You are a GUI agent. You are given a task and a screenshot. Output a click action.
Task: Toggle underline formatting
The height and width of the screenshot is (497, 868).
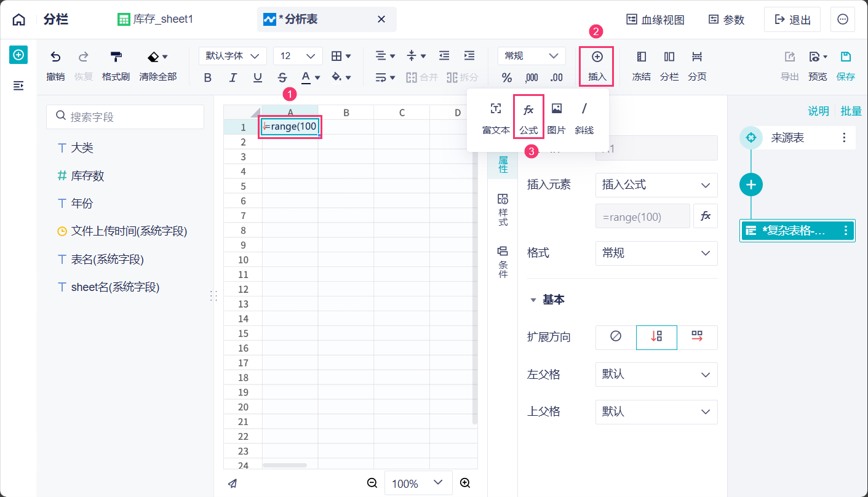pyautogui.click(x=258, y=78)
